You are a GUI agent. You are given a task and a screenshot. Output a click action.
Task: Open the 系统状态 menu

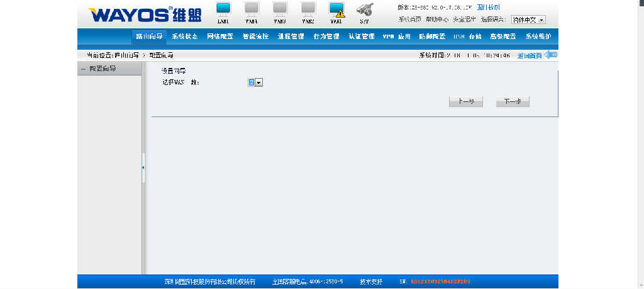185,37
